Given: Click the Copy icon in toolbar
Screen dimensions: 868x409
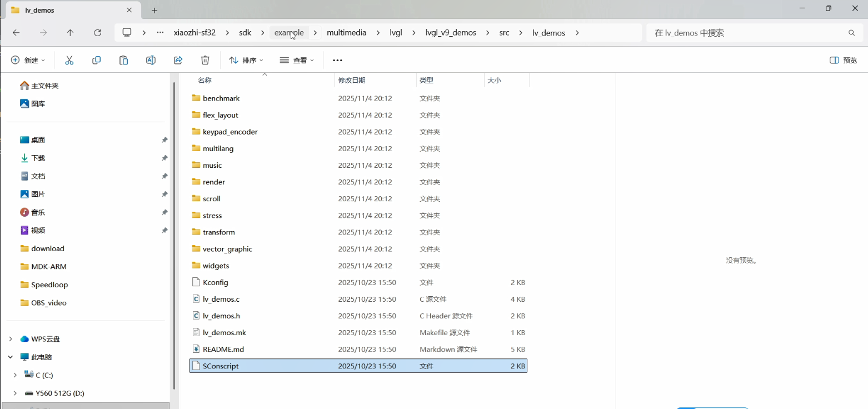Looking at the screenshot, I should pos(97,60).
